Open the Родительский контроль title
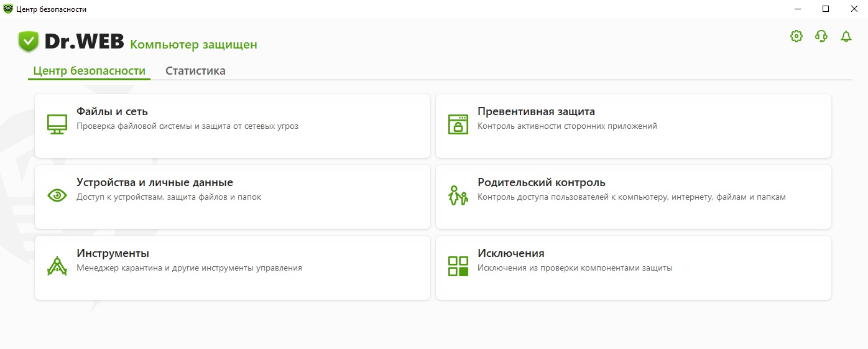Screen dimensions: 868x349 (541, 183)
